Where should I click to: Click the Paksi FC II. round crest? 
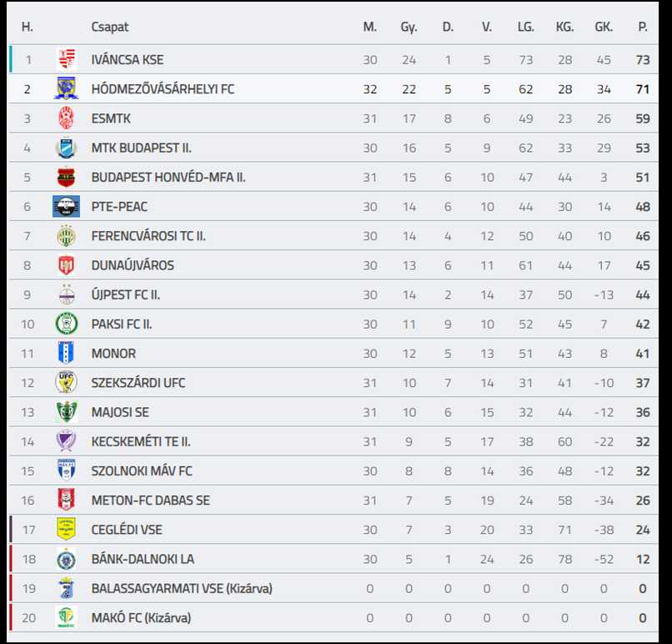coord(67,324)
